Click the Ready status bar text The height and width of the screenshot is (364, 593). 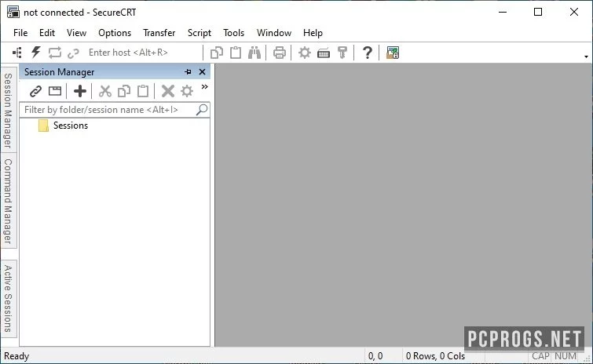(16, 356)
